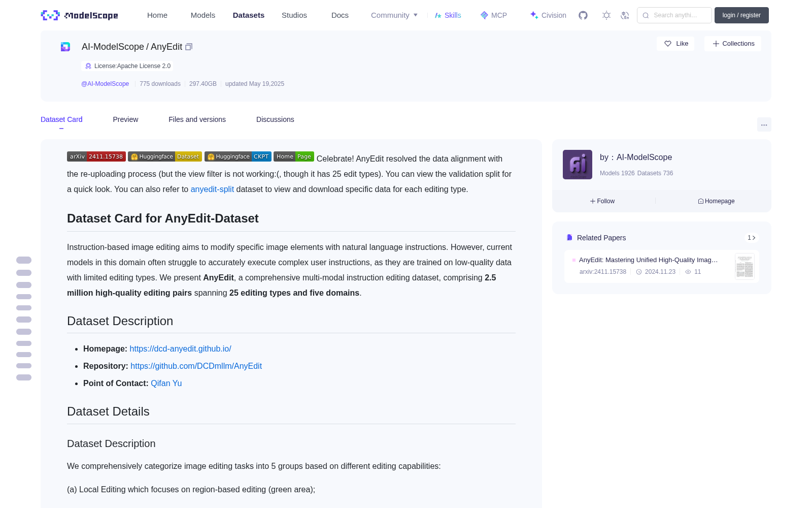Switch language with the translate icon
This screenshot has width=812, height=508.
click(x=625, y=15)
